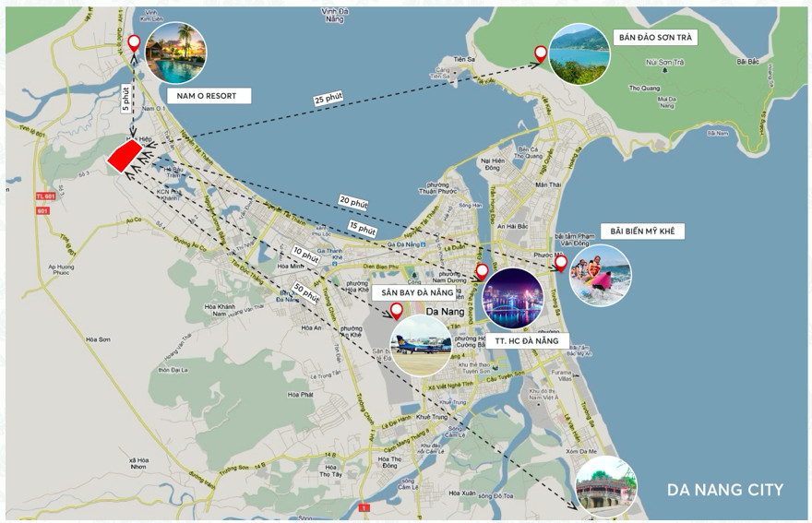
Task: Click the red pin above Nam O Resort
Action: 134,42
